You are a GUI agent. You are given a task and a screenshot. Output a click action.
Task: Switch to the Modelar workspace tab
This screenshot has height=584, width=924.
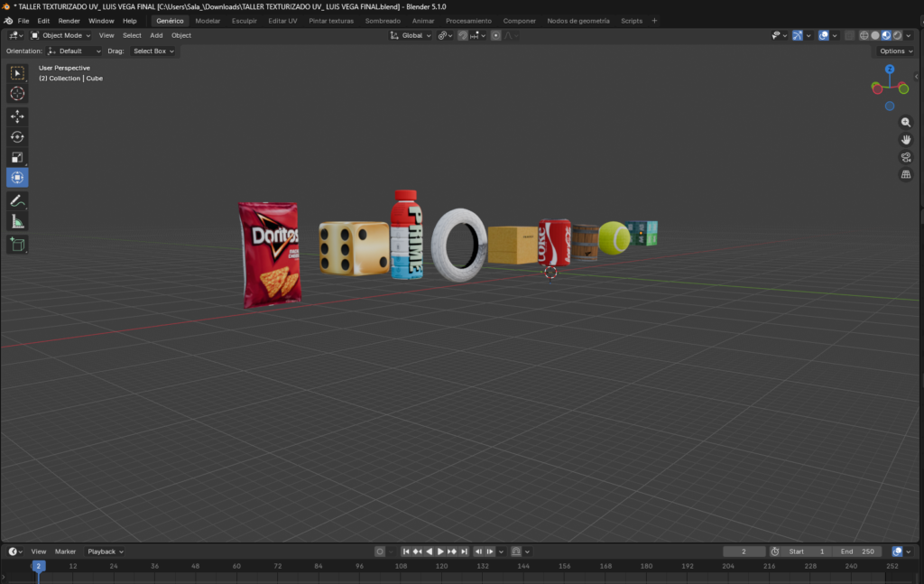pos(208,21)
